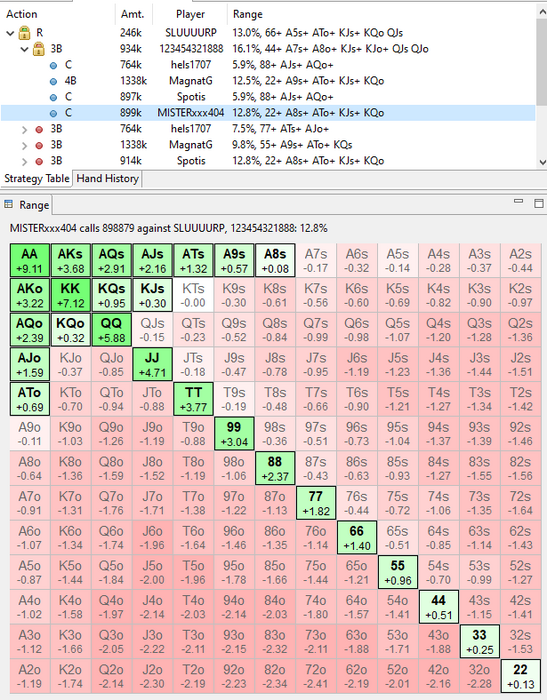The image size is (547, 700).
Task: Minimize the Range panel
Action: 518,201
